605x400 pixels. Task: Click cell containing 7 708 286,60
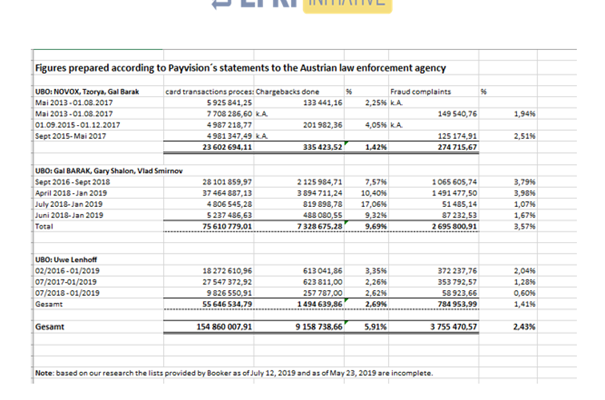pyautogui.click(x=229, y=114)
